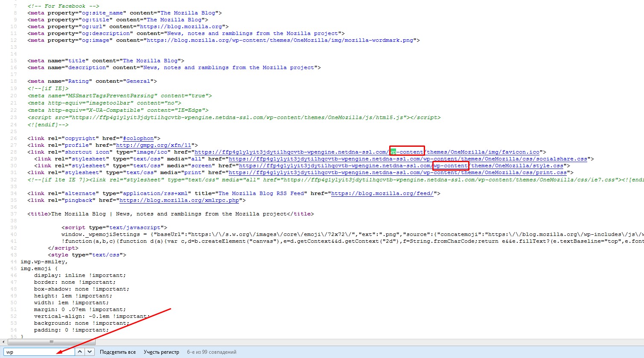Click the "padding: 0 !important;" line
The image size is (644, 358).
point(72,330)
